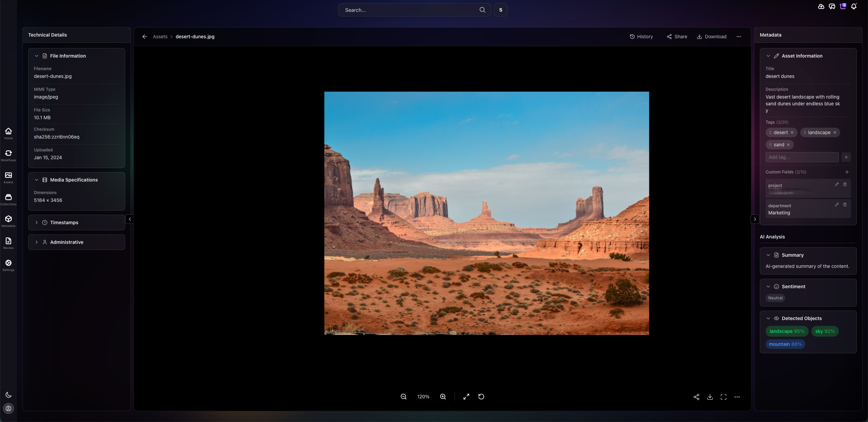Enter fullscreen mode from the bottom toolbar

coord(723,397)
